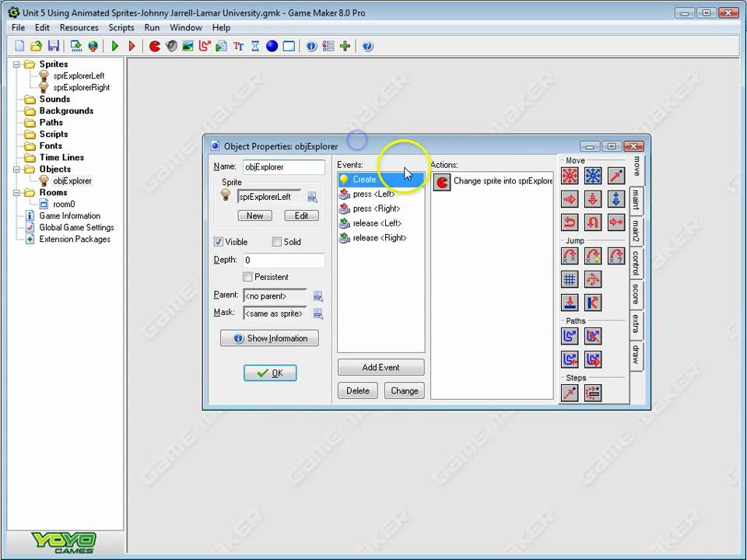This screenshot has height=560, width=747.
Task: Open global game settings toolbar icon
Action: click(x=328, y=46)
